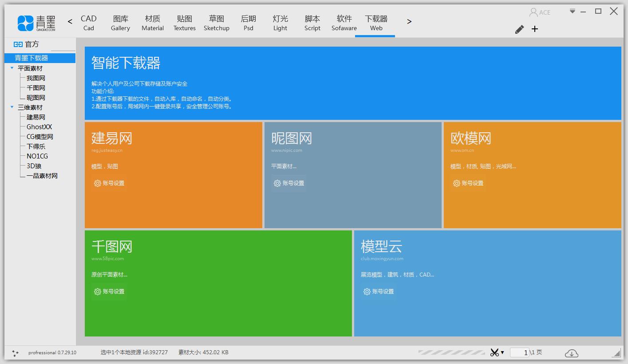Collapse the 平面素材 tree node arrow

[x=12, y=68]
